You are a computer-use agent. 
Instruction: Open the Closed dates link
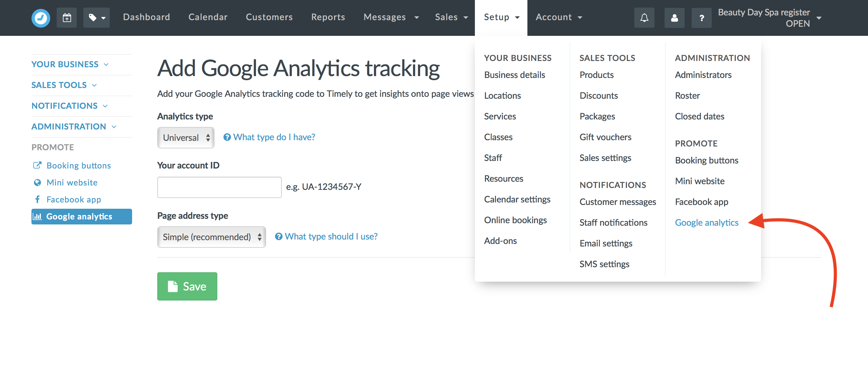pyautogui.click(x=699, y=116)
